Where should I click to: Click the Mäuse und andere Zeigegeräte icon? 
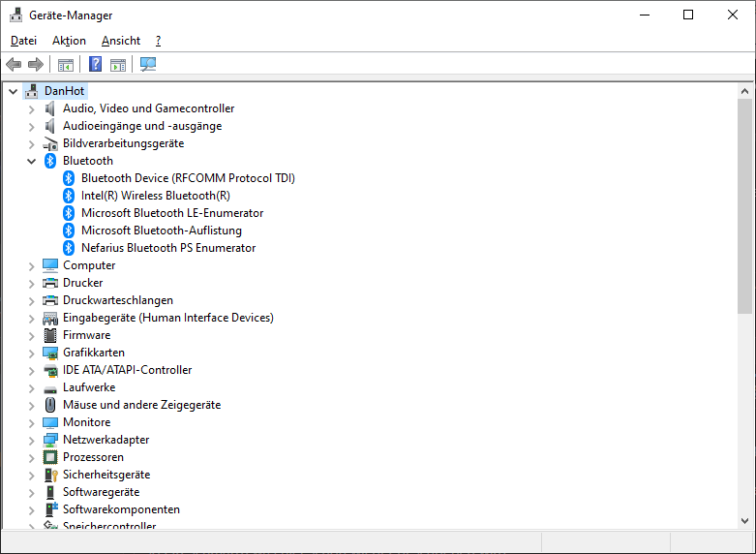click(x=50, y=405)
